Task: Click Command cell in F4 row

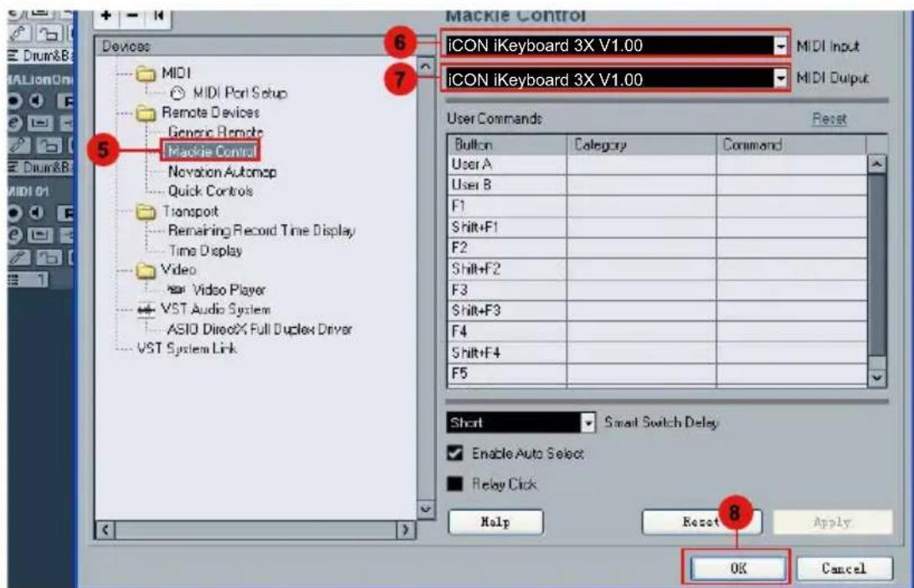Action: [791, 331]
